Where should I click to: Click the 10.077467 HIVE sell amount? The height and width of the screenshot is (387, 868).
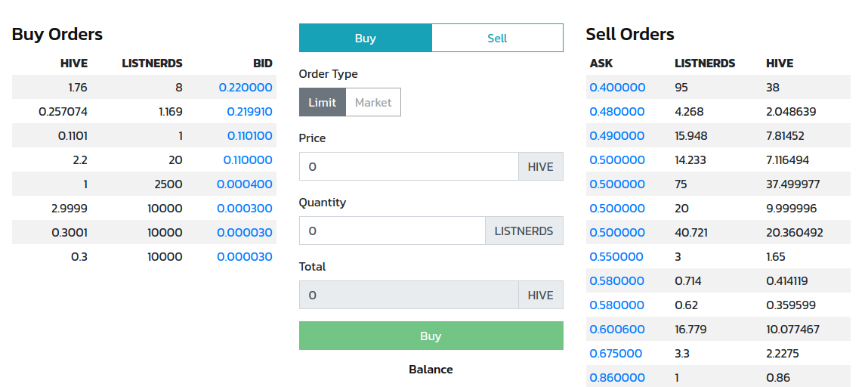coord(793,330)
